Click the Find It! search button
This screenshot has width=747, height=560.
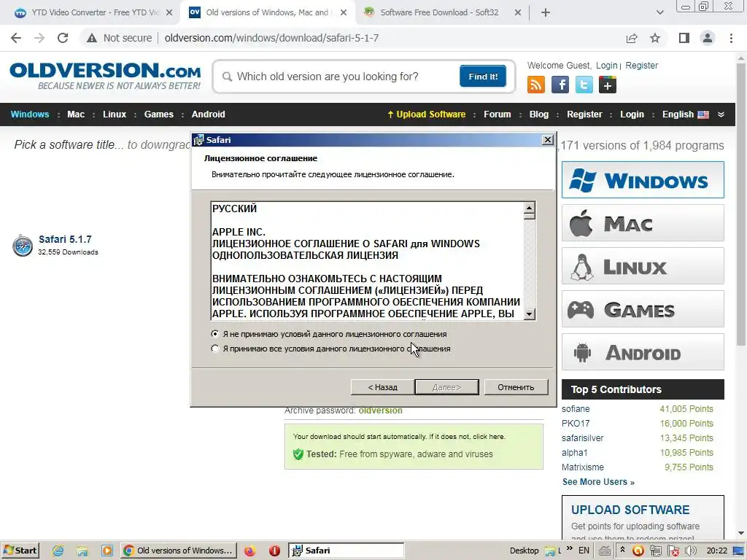[483, 77]
